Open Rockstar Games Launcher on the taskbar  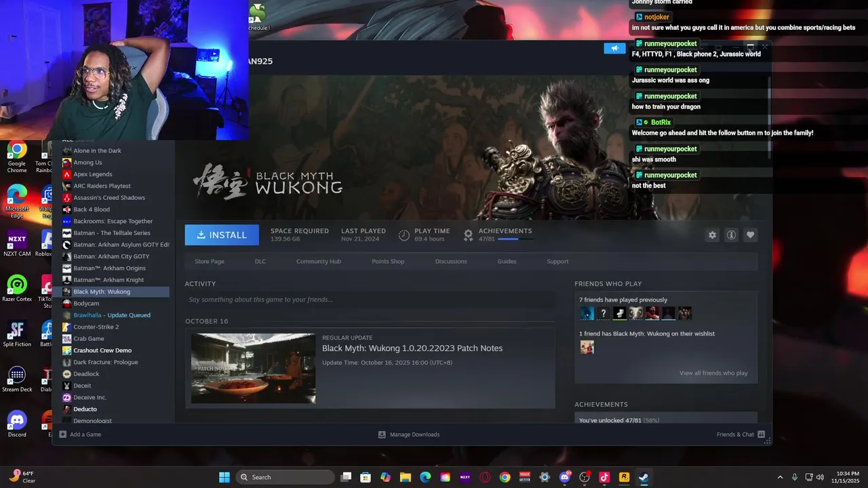click(624, 477)
